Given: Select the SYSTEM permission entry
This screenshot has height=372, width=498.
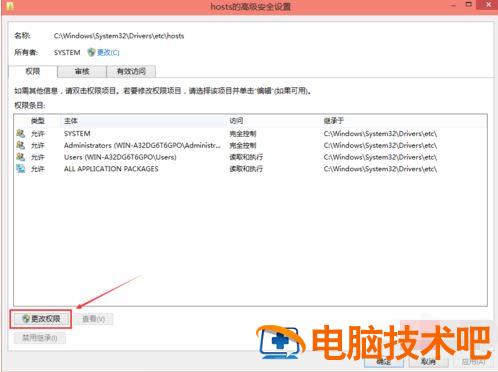Looking at the screenshot, I should point(250,133).
